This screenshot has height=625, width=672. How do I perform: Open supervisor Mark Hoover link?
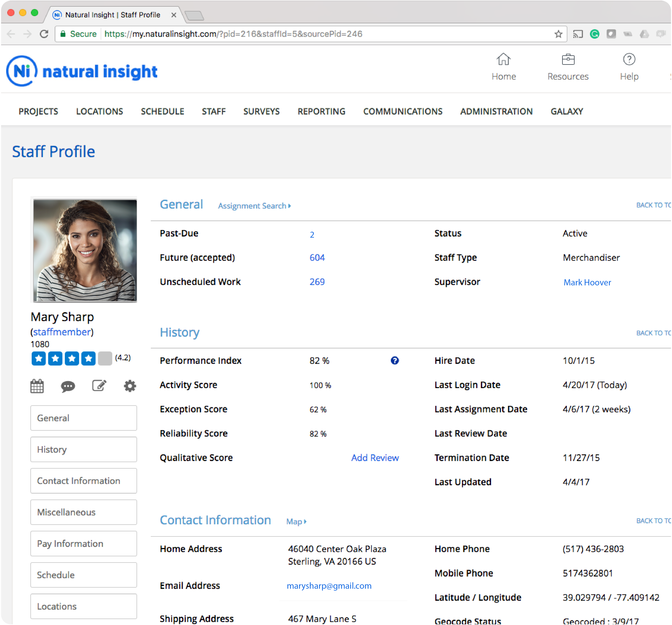587,282
